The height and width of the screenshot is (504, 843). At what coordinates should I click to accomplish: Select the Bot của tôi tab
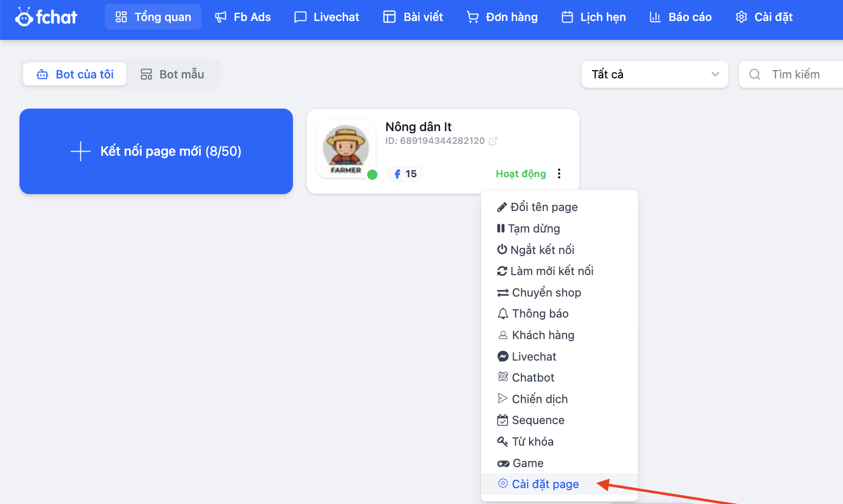tap(75, 75)
